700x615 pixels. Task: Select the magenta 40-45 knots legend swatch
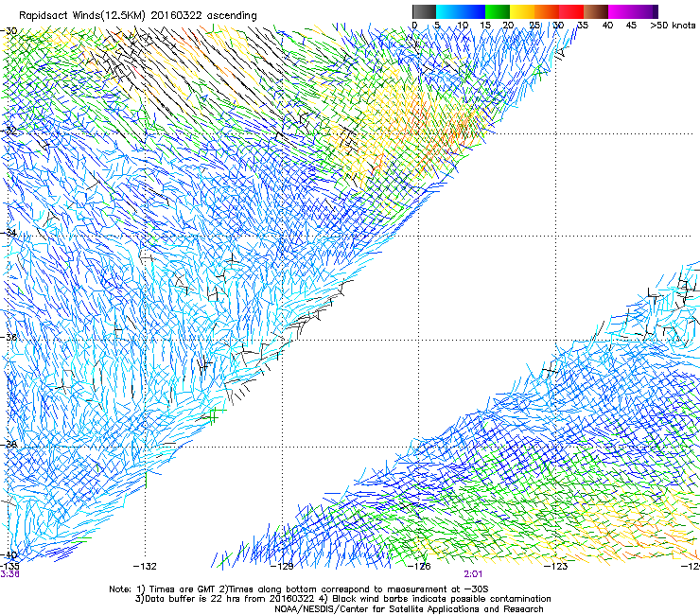click(621, 11)
